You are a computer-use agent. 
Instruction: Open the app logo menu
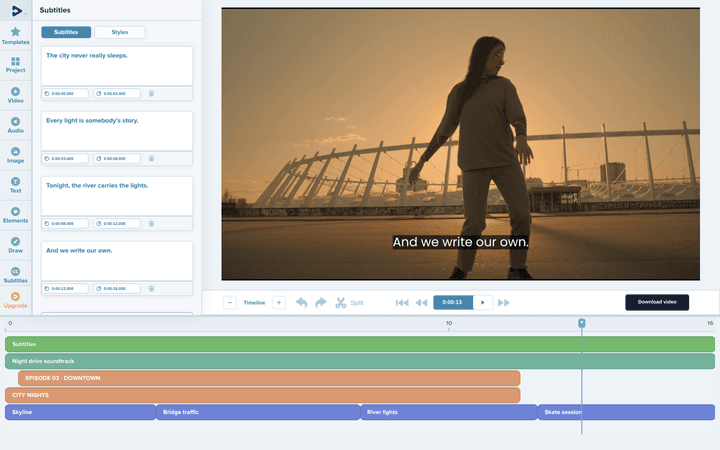[17, 11]
